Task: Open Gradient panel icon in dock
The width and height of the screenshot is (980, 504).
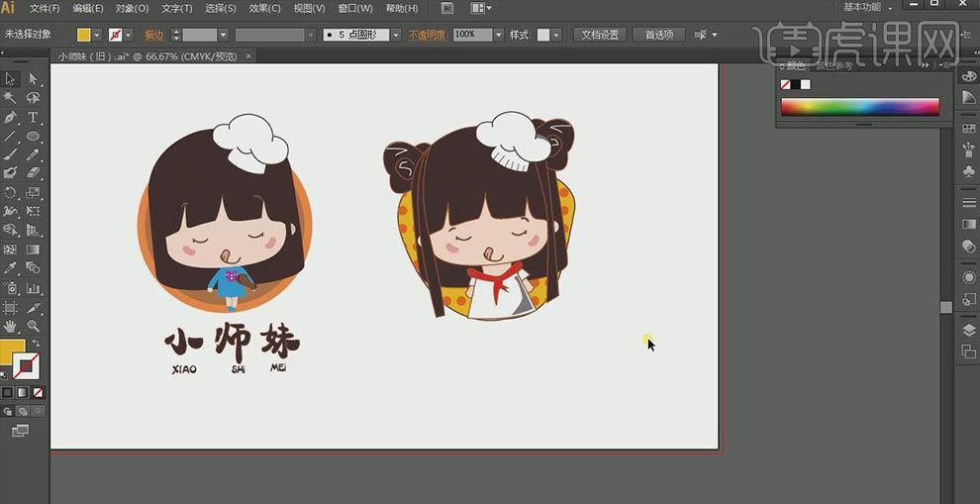Action: pos(967,223)
